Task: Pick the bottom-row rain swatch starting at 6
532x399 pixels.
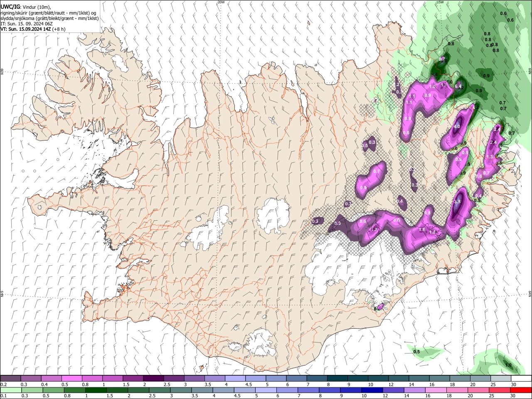Action: click(287, 390)
